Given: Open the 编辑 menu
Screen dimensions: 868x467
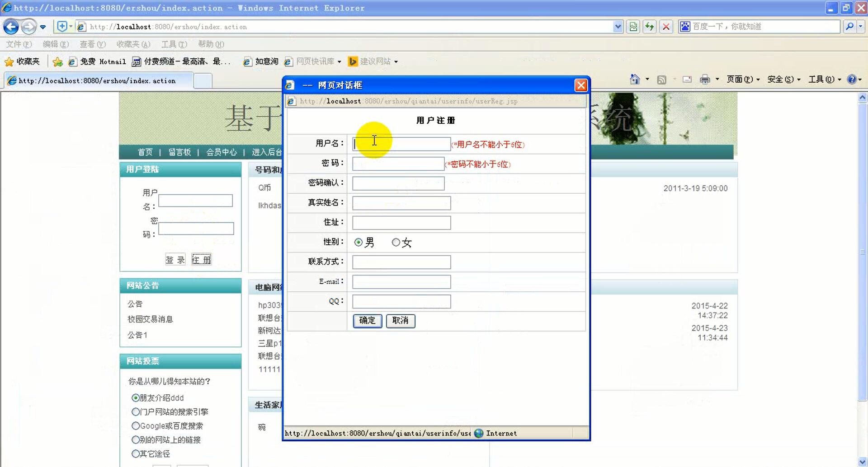Looking at the screenshot, I should tap(56, 44).
